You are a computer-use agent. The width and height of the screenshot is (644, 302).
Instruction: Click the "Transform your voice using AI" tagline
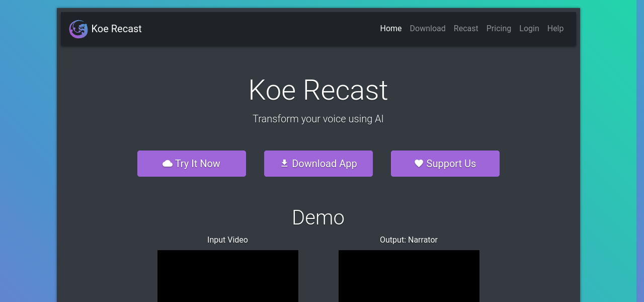(318, 119)
